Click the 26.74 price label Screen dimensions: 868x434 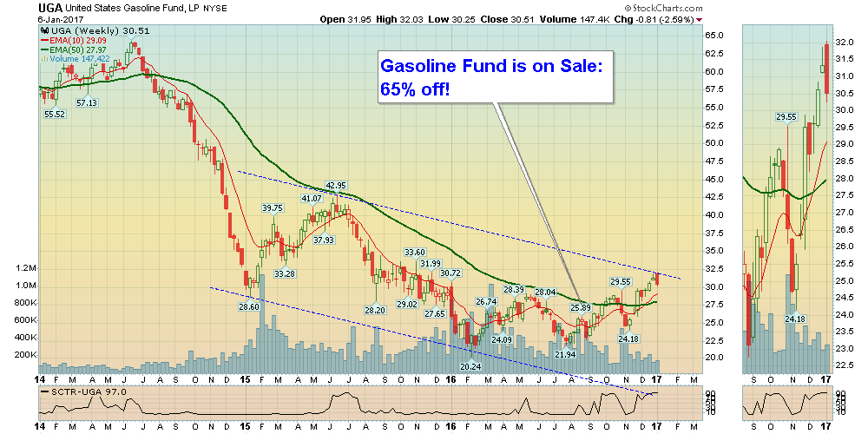coord(487,302)
